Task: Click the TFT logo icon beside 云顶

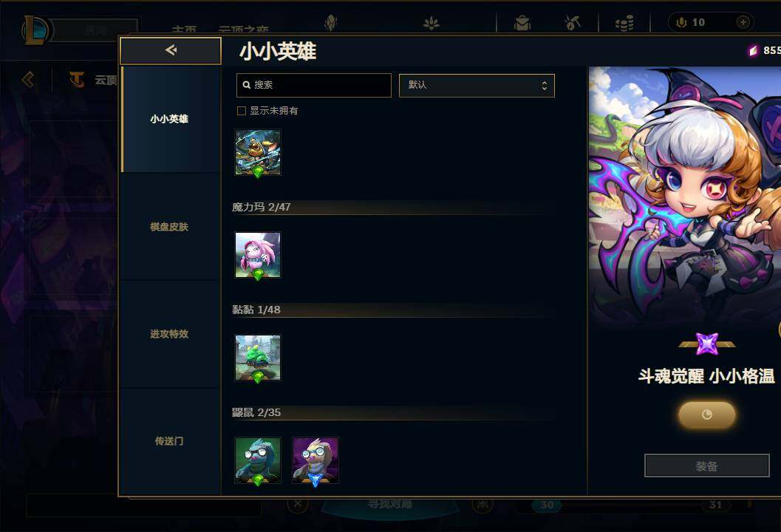Action: click(77, 80)
